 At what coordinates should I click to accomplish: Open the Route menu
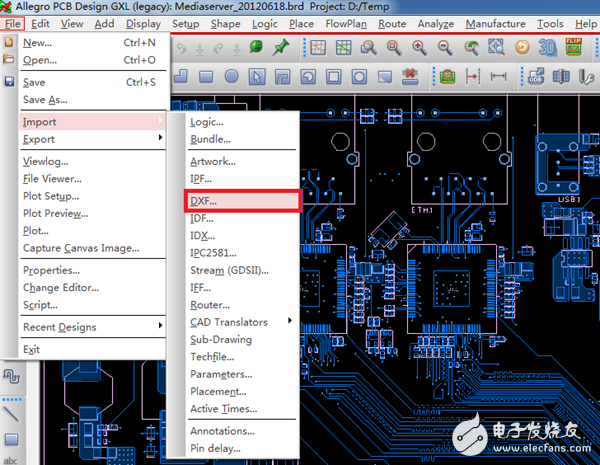tap(392, 23)
